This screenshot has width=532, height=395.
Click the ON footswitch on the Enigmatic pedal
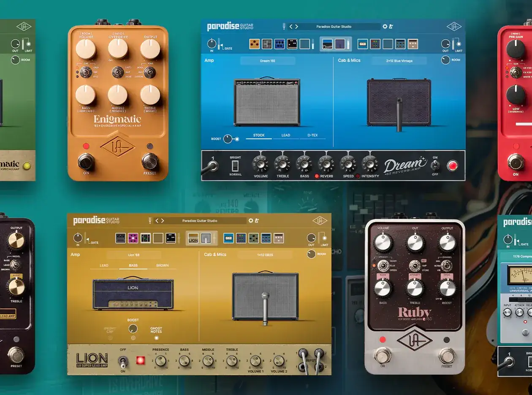(x=86, y=161)
